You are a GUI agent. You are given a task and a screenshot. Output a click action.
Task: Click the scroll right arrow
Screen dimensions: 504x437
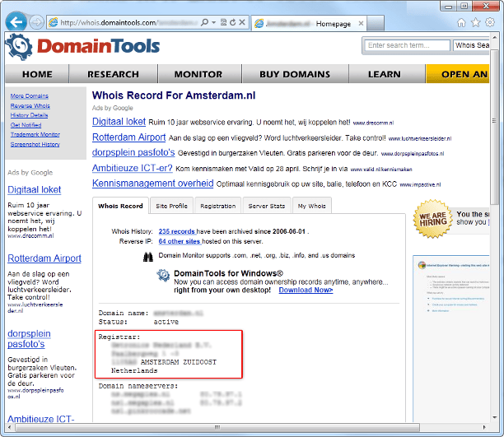point(484,427)
